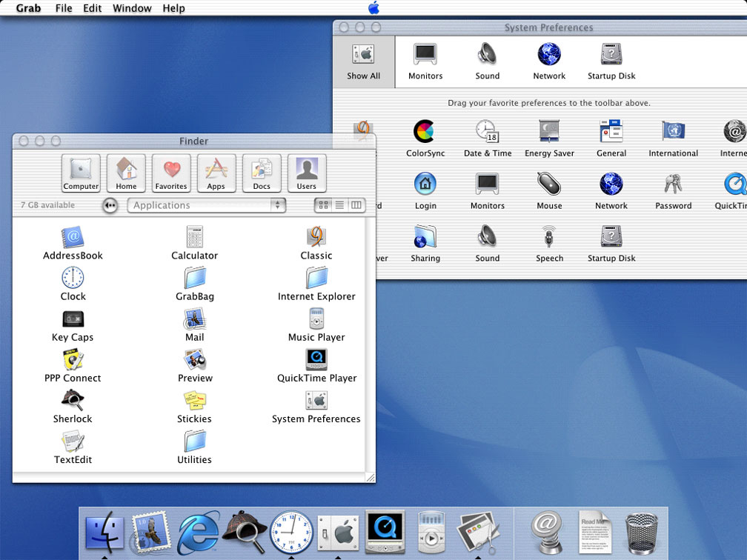Screen dimensions: 747x560
Task: Launch Internet Explorer from the Dock
Action: click(x=198, y=533)
